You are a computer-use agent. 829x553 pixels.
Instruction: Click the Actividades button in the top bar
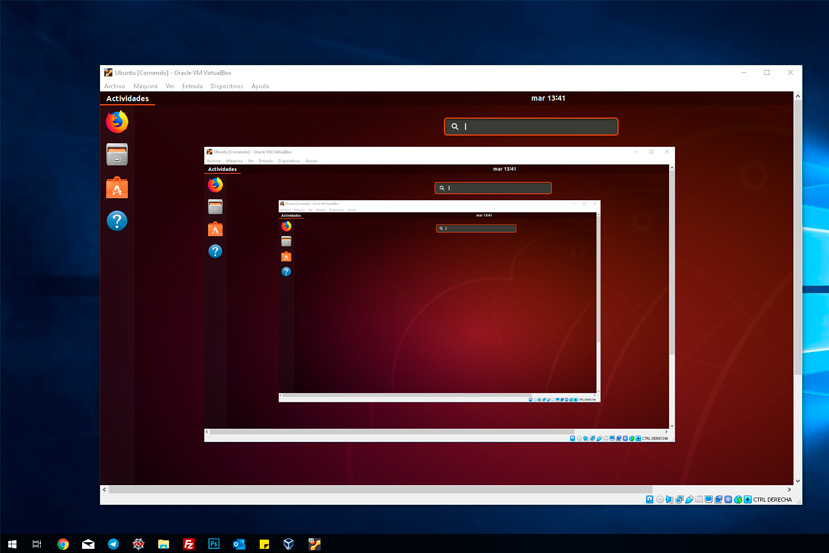point(127,98)
